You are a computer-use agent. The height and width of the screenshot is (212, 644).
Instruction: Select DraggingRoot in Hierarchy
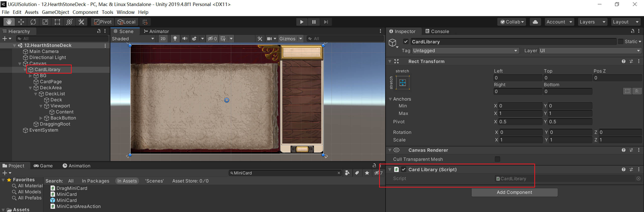click(x=55, y=124)
